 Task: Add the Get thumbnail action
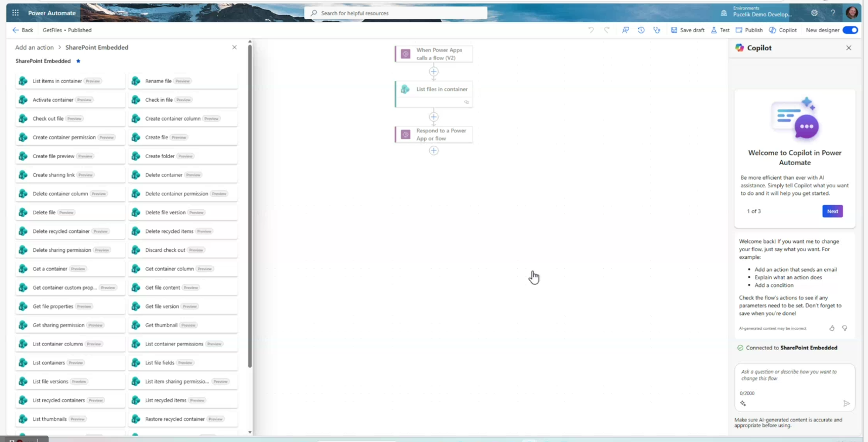(183, 325)
